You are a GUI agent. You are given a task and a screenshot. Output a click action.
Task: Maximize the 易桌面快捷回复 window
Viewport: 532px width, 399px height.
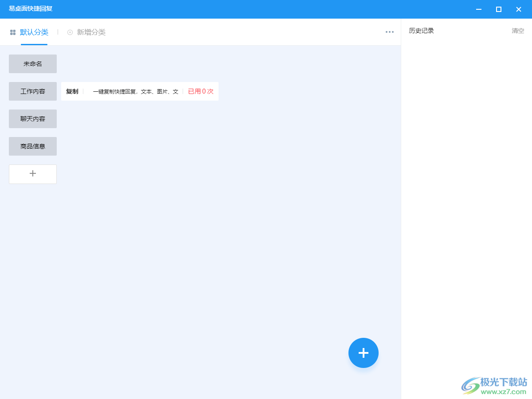(499, 9)
